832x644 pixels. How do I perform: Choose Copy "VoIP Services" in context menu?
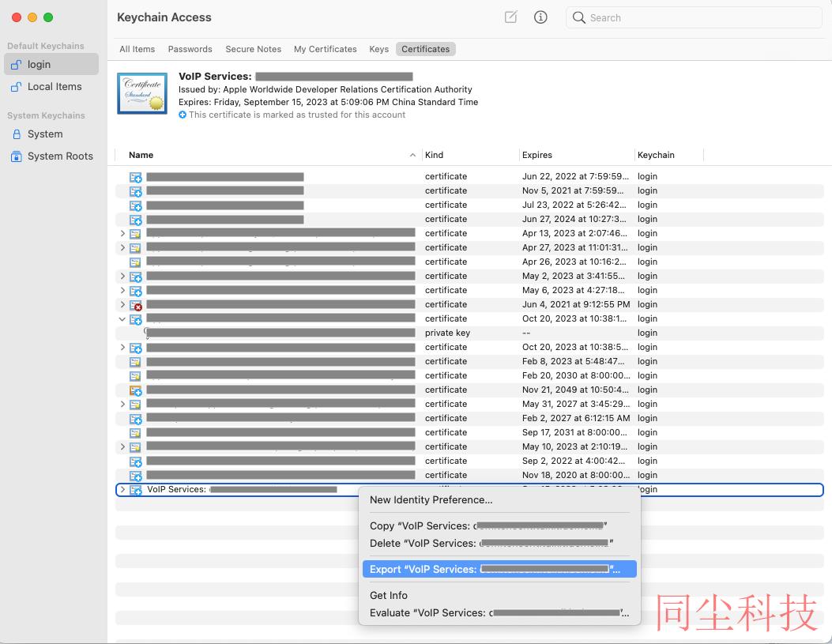point(499,525)
